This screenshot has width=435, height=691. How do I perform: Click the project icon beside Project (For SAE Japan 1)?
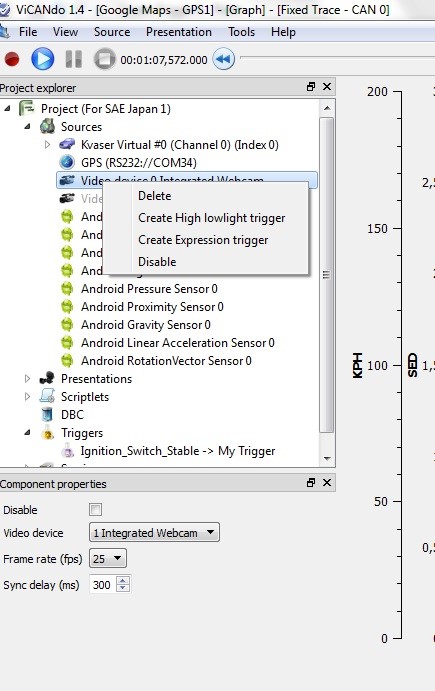[26, 108]
